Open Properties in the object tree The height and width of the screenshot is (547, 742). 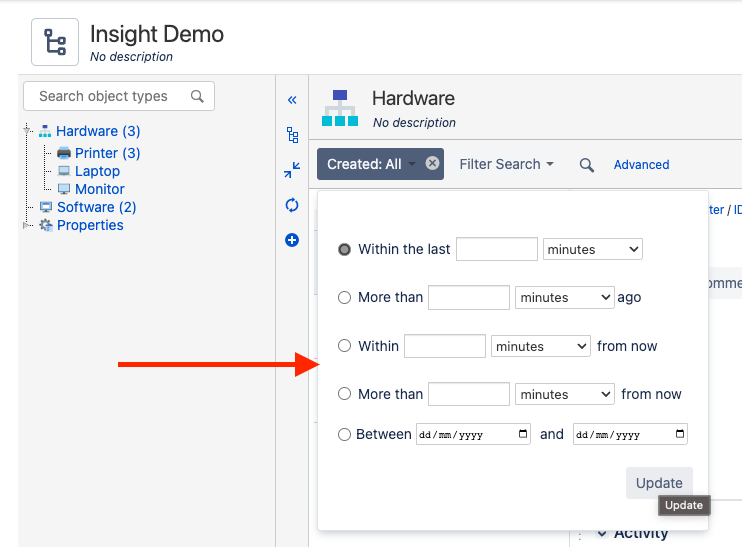pyautogui.click(x=90, y=225)
